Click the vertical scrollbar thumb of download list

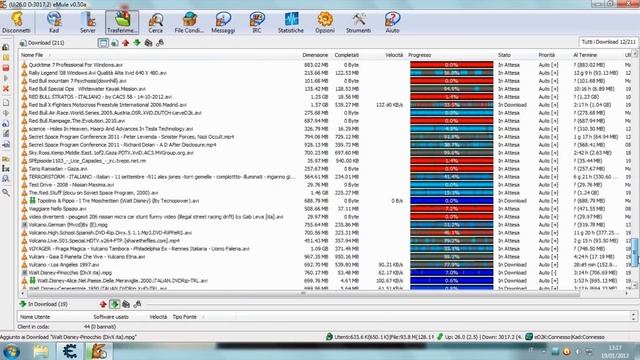click(634, 252)
